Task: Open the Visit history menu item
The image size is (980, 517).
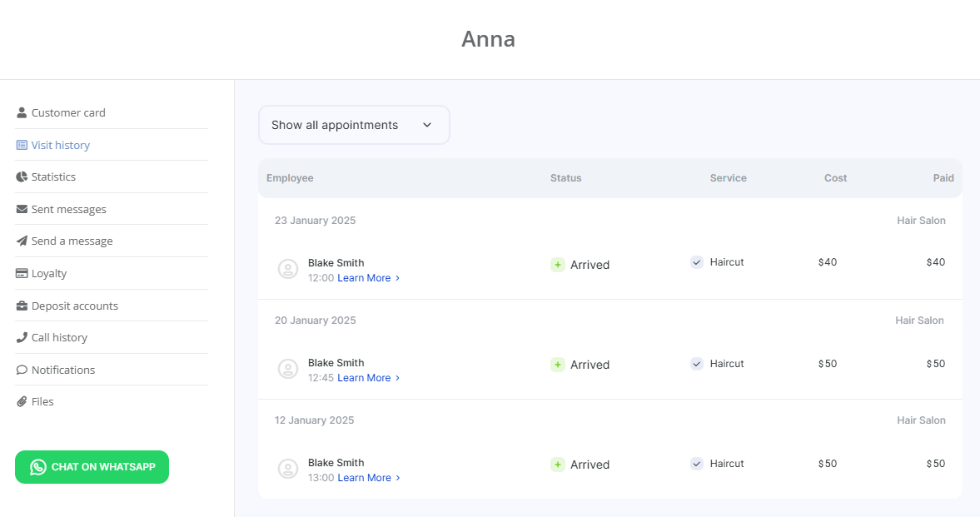Action: [x=60, y=145]
